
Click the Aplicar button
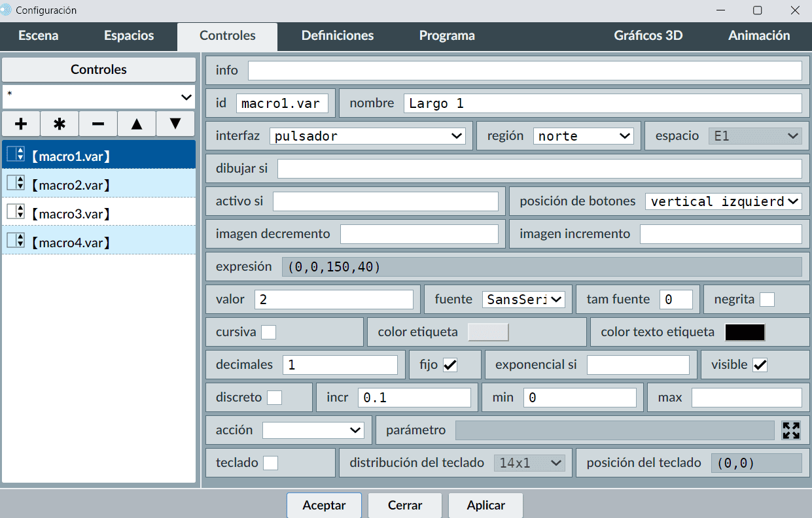click(x=485, y=506)
